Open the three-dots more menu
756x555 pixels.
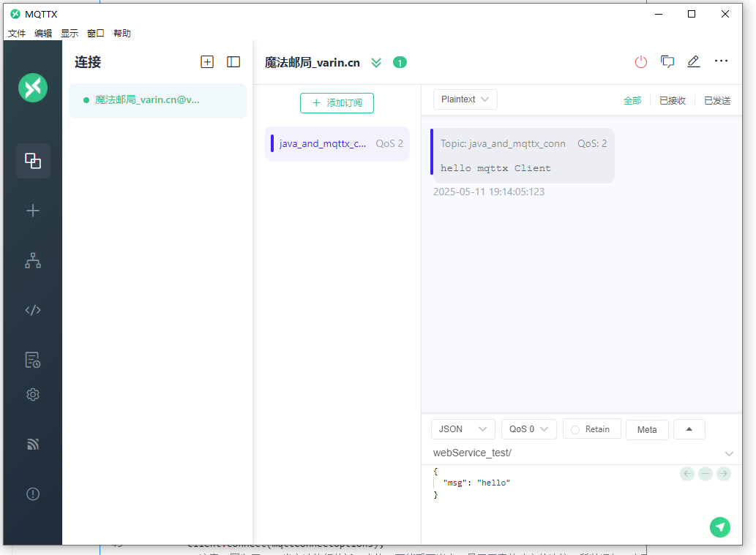(722, 61)
